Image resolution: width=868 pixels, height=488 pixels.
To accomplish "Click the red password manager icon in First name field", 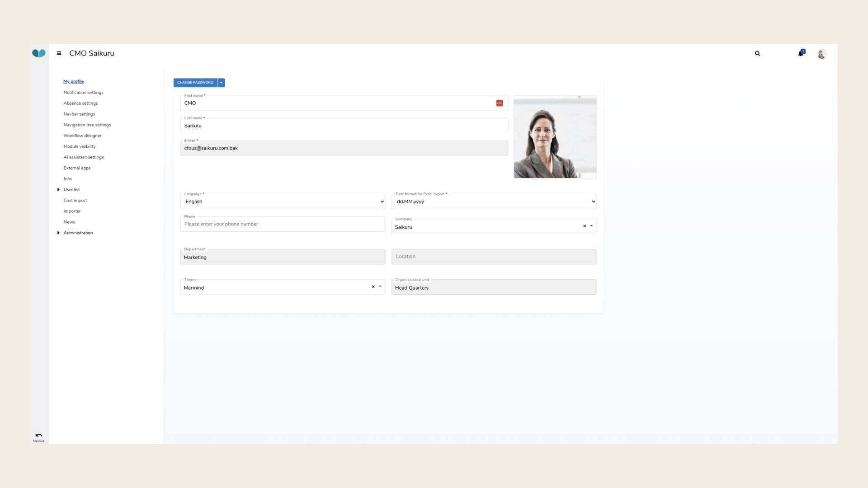I will tap(500, 103).
